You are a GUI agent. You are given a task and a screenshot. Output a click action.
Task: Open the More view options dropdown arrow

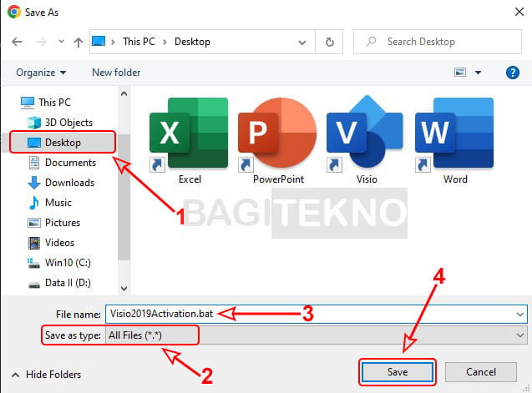[478, 73]
